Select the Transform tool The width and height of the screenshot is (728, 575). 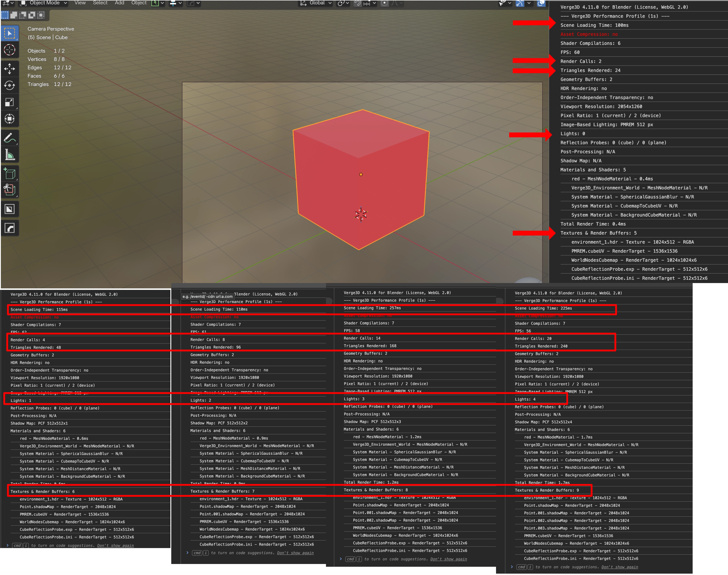tap(10, 119)
